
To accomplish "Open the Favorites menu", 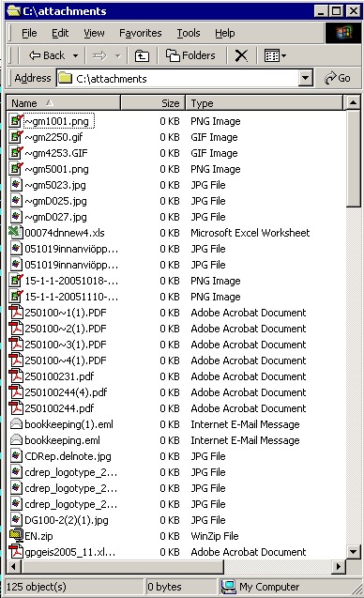I will pyautogui.click(x=141, y=33).
